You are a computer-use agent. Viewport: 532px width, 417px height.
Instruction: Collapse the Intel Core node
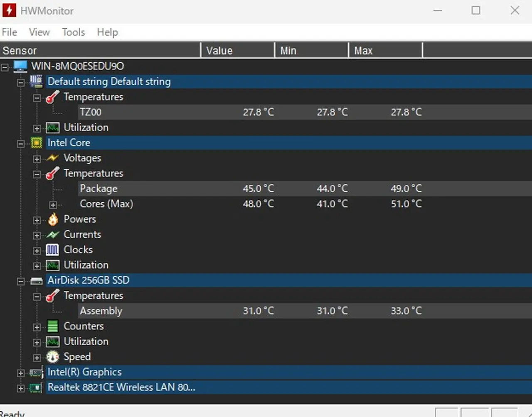(20, 144)
